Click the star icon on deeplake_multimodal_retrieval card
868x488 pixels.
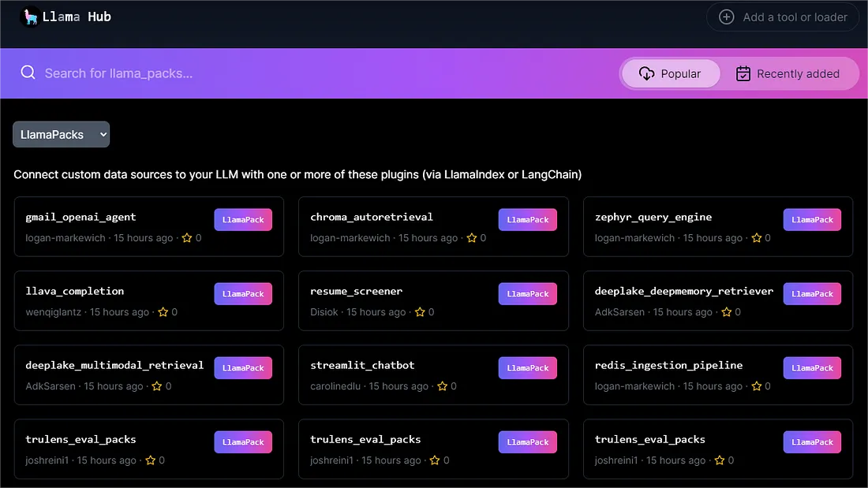(157, 386)
